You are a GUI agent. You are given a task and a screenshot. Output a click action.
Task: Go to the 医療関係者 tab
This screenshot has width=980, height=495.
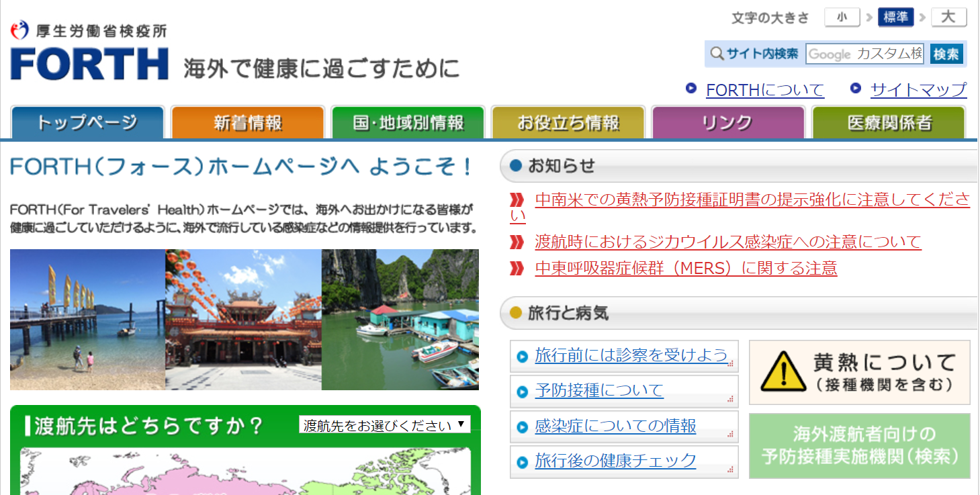tap(889, 123)
